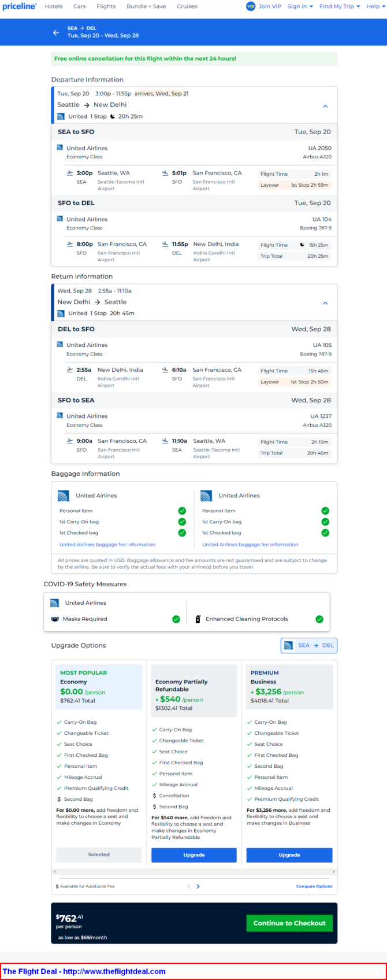Click the back arrow in blue header

(x=56, y=32)
